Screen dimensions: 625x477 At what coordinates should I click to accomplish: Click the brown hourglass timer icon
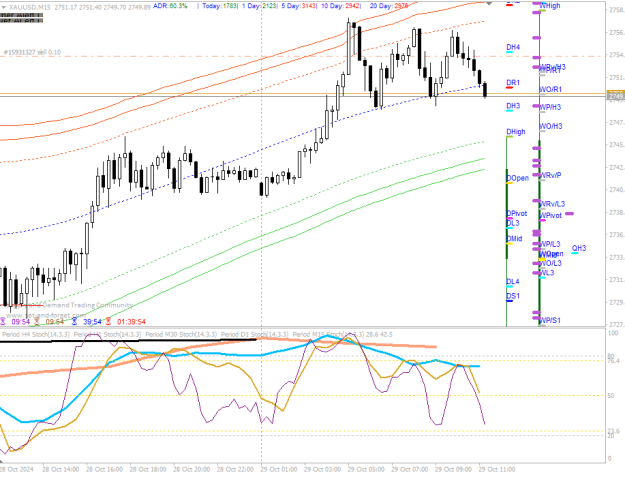coord(37,321)
